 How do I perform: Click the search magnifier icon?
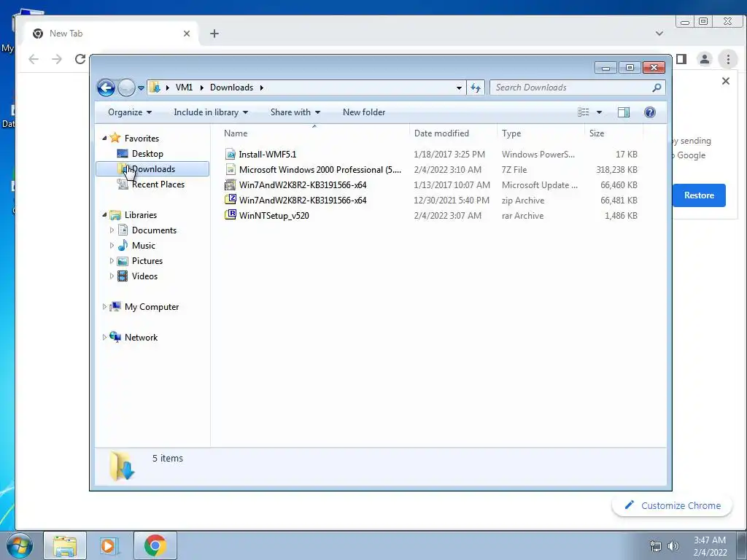(x=657, y=87)
